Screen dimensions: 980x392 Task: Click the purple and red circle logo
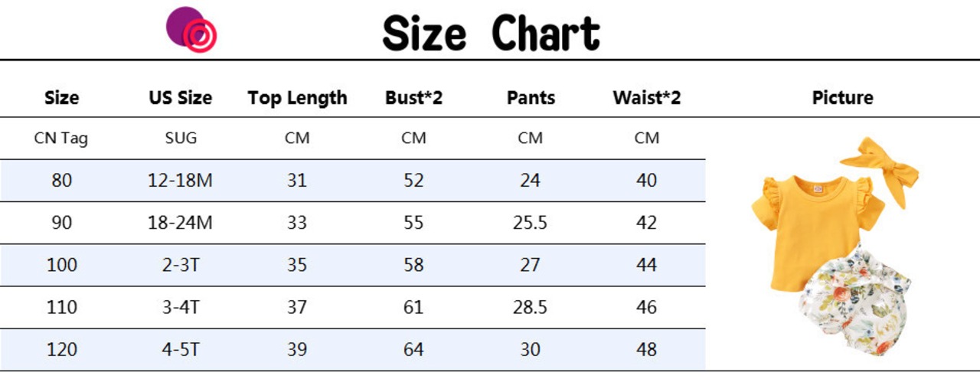click(191, 29)
